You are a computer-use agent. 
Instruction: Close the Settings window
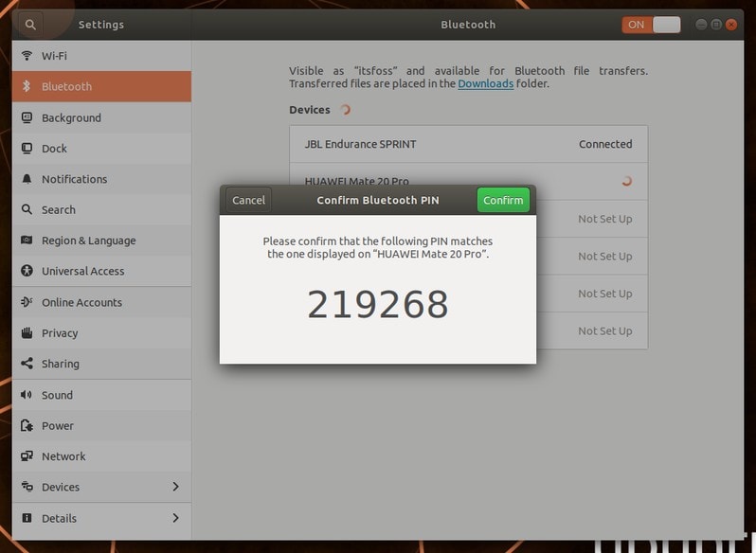tap(731, 24)
